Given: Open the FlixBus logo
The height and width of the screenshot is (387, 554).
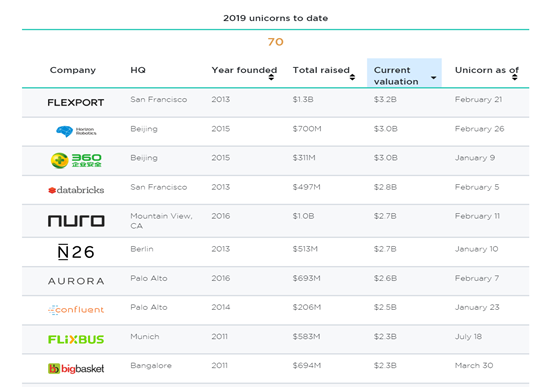Looking at the screenshot, I should point(76,340).
